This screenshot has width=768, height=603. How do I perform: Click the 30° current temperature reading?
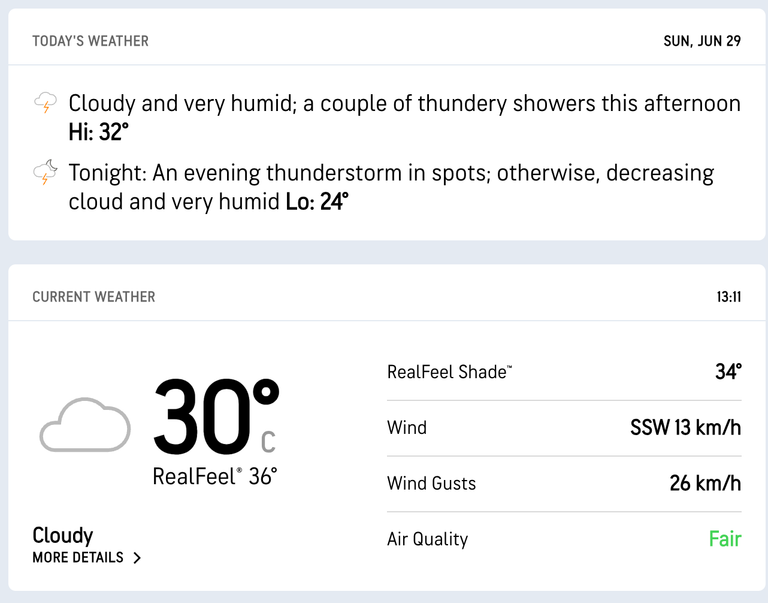216,417
